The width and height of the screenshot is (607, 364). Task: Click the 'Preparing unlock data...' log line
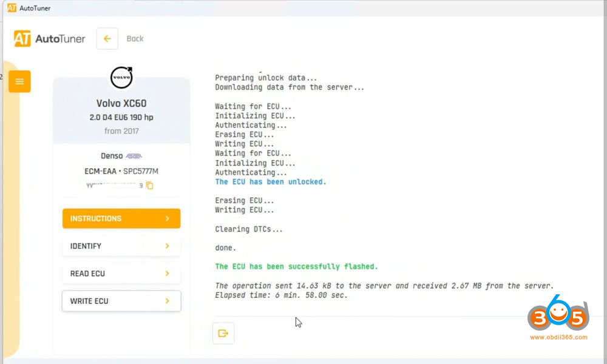click(x=266, y=78)
